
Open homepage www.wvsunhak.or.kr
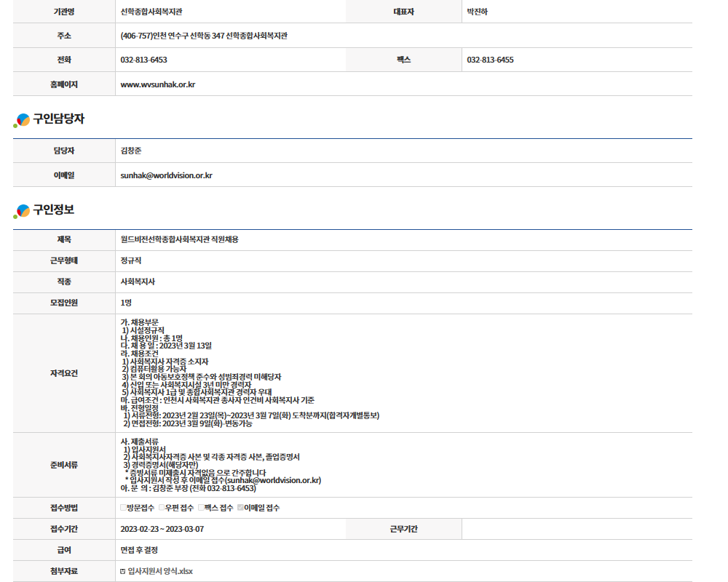(x=158, y=84)
